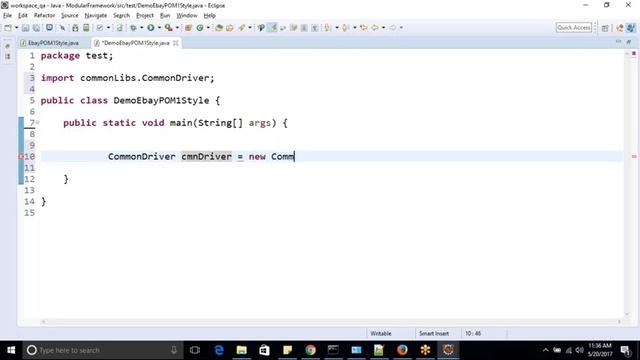This screenshot has width=640, height=360.
Task: Click the Search flashlight icon
Action: point(242,28)
